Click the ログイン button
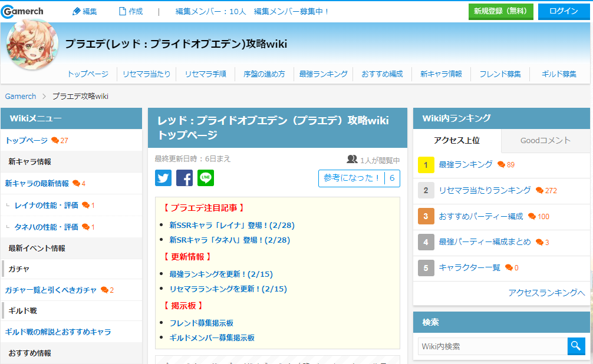 tap(564, 11)
